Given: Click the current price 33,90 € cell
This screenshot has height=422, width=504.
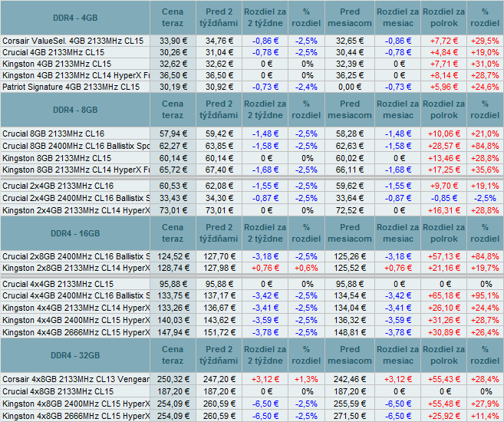Looking at the screenshot, I should [173, 41].
